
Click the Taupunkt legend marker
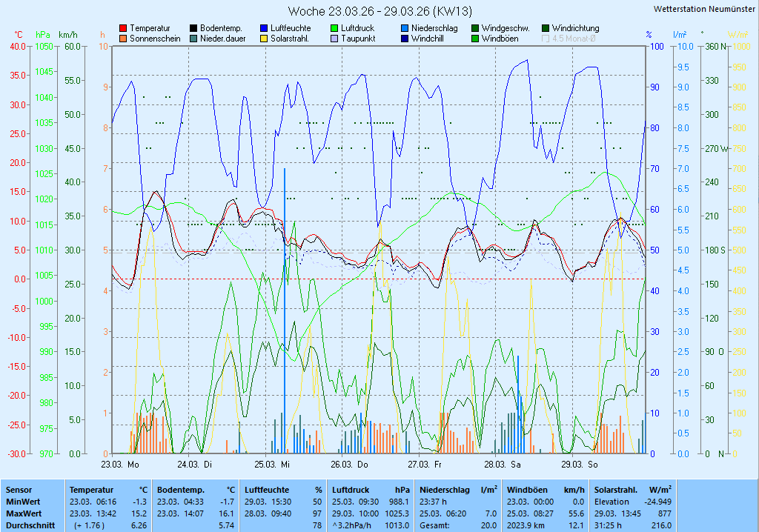[334, 39]
